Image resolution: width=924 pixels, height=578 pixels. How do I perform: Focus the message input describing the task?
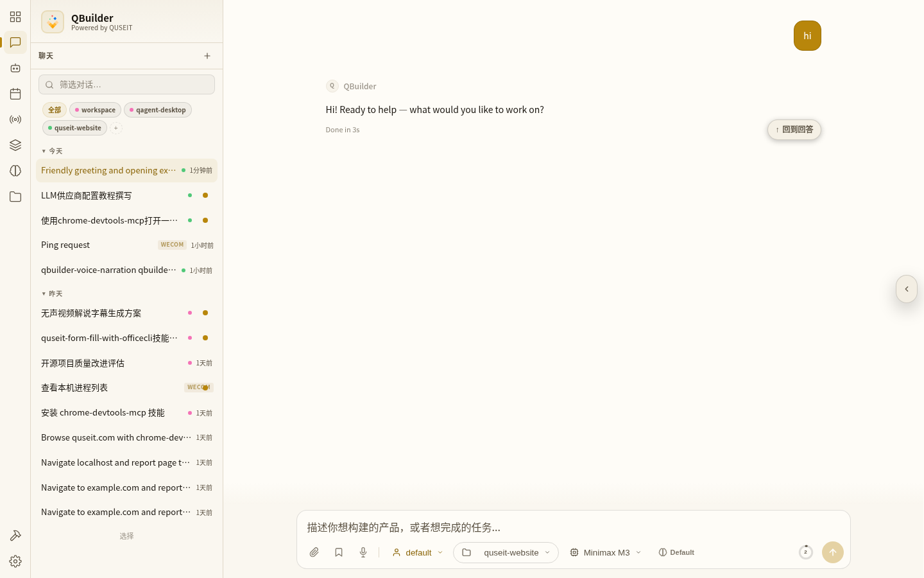point(573,527)
